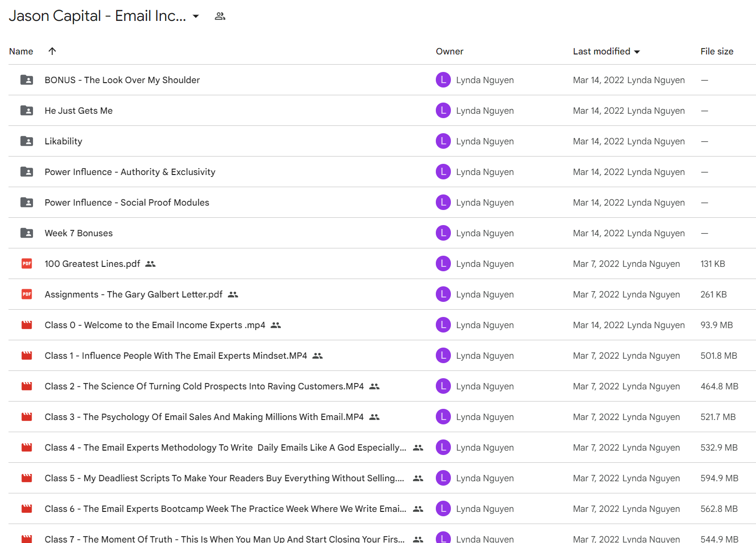The height and width of the screenshot is (543, 756).
Task: Click the shared icon next to Gary Galbert Letter.pdf
Action: [x=233, y=295]
